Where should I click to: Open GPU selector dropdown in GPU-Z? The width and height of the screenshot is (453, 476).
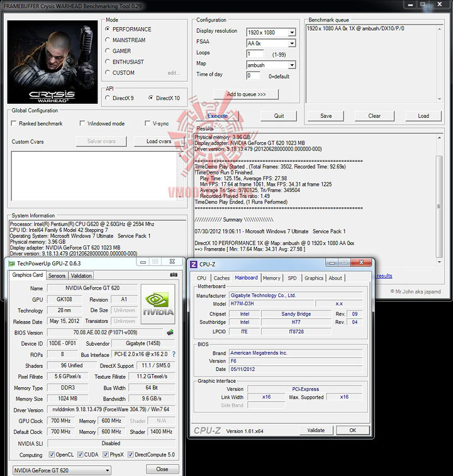coord(62,470)
